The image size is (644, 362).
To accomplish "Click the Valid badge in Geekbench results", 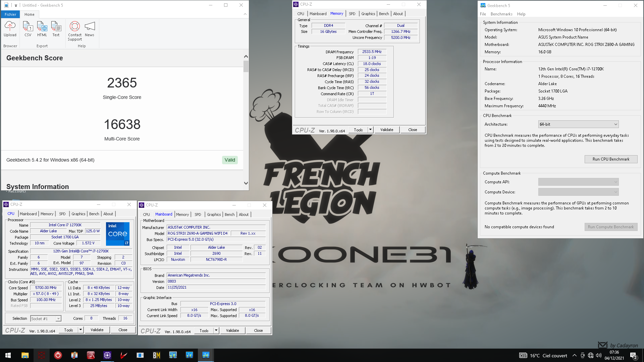I will click(230, 160).
